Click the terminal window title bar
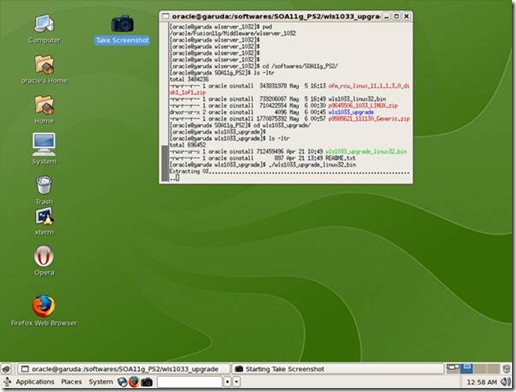 click(x=275, y=16)
